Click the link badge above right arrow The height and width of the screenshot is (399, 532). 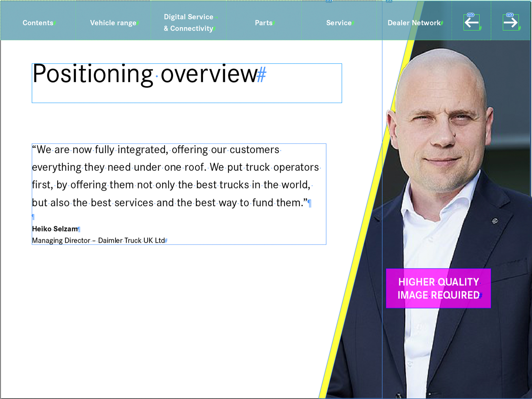[510, 15]
